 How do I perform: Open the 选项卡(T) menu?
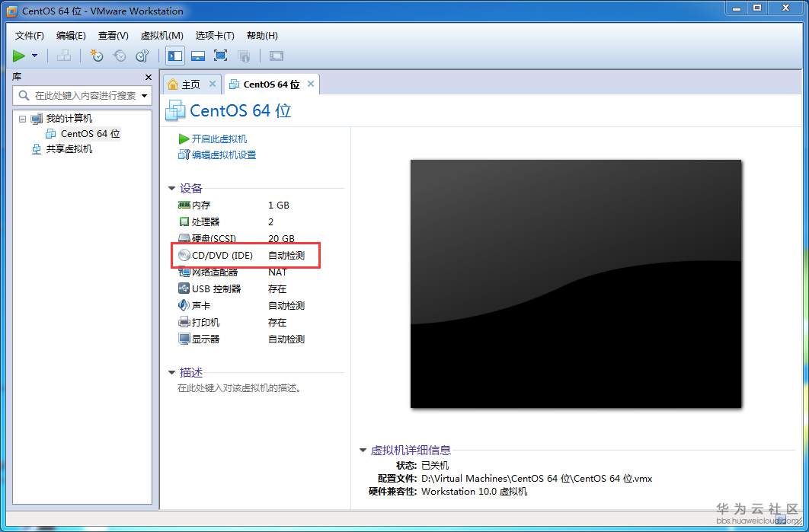tap(215, 36)
